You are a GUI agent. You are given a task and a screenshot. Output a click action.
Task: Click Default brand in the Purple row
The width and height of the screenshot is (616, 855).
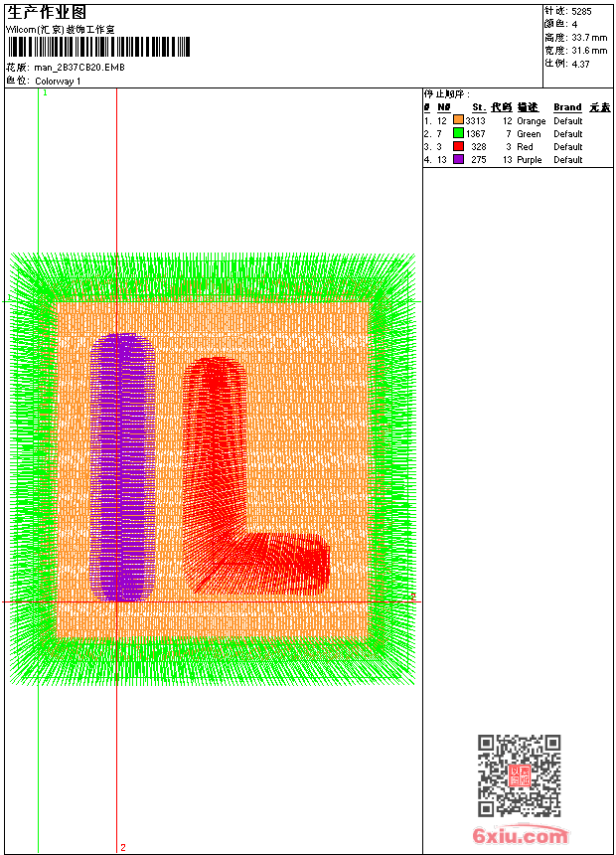[568, 160]
